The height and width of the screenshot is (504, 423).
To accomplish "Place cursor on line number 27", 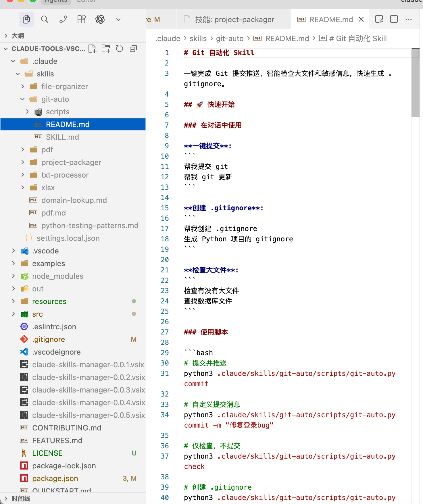I will (x=165, y=332).
